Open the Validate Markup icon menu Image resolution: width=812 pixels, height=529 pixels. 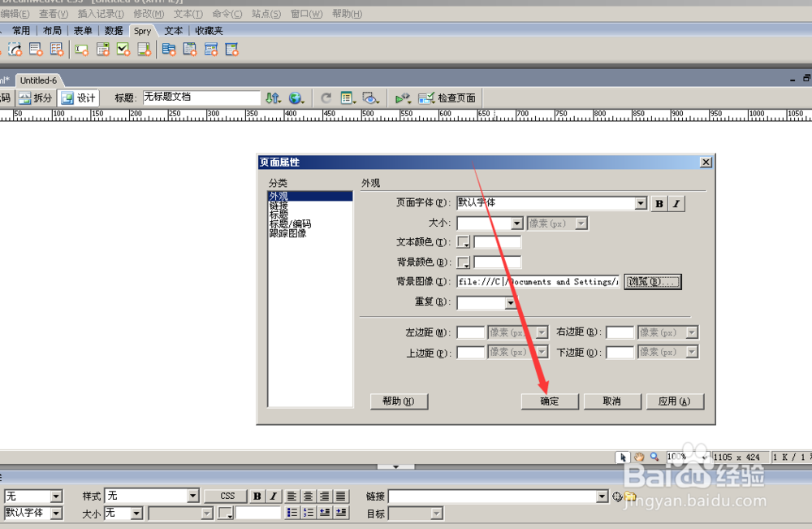pos(403,98)
